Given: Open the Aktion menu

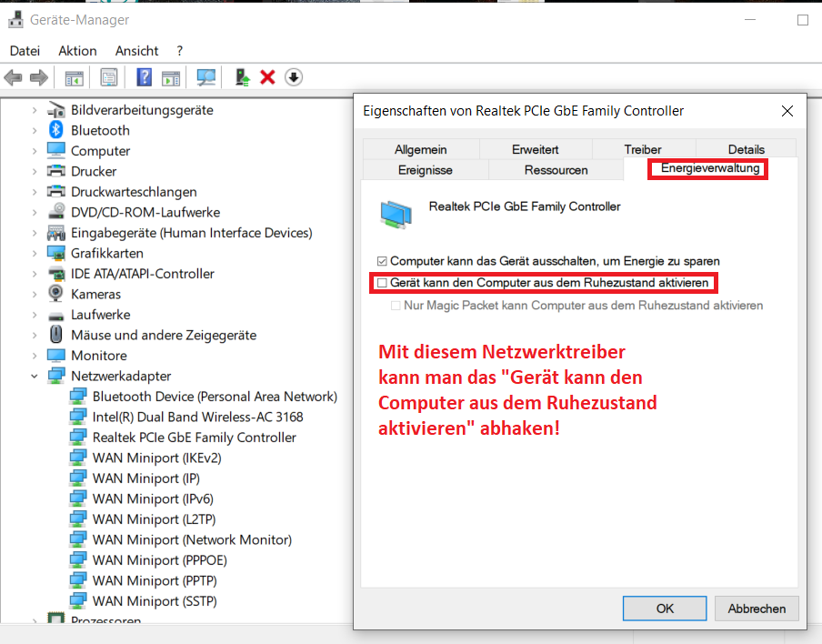Looking at the screenshot, I should [77, 51].
